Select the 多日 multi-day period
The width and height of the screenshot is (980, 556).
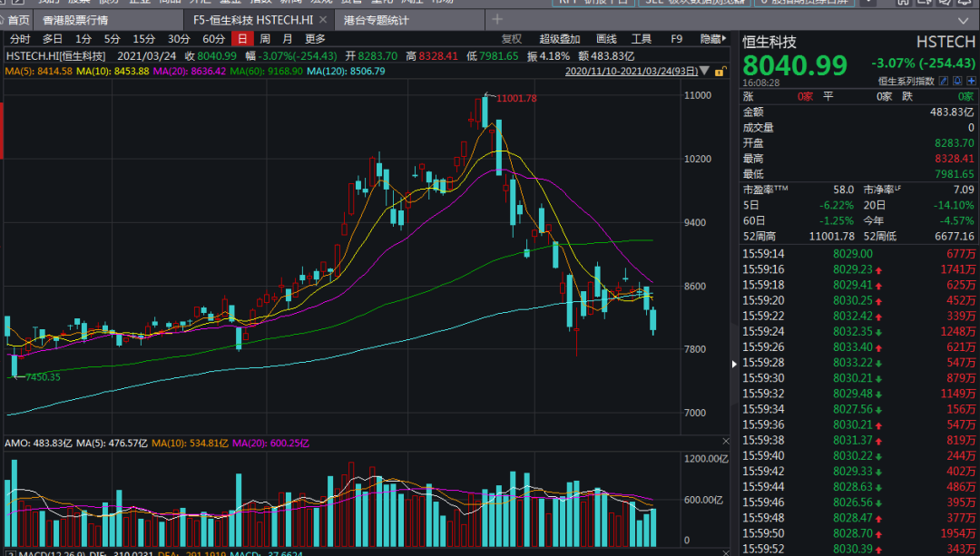coord(53,39)
